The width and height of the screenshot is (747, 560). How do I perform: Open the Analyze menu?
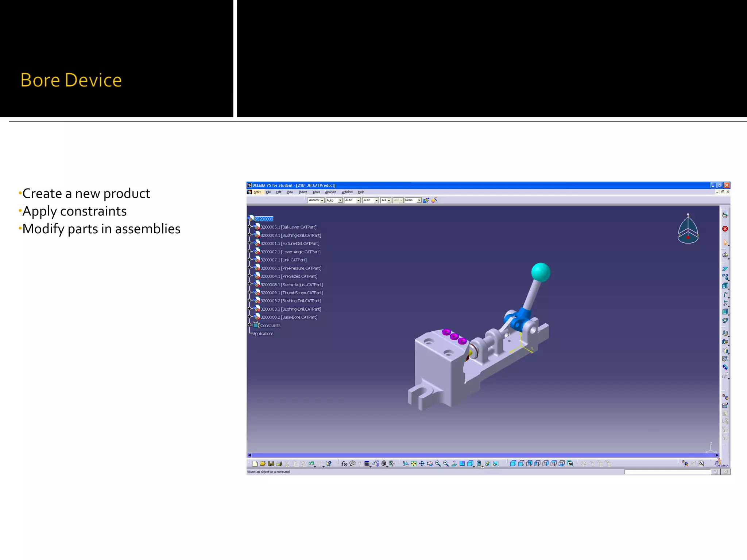pyautogui.click(x=330, y=192)
